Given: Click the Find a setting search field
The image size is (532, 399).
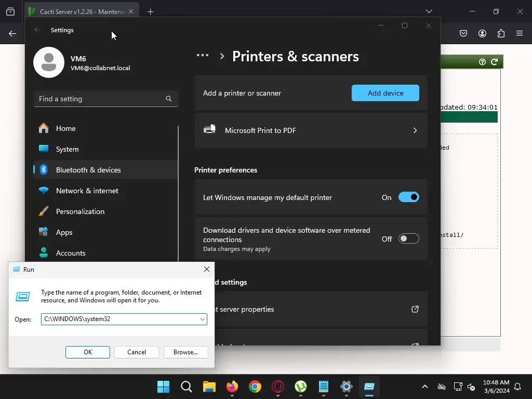Looking at the screenshot, I should [106, 99].
